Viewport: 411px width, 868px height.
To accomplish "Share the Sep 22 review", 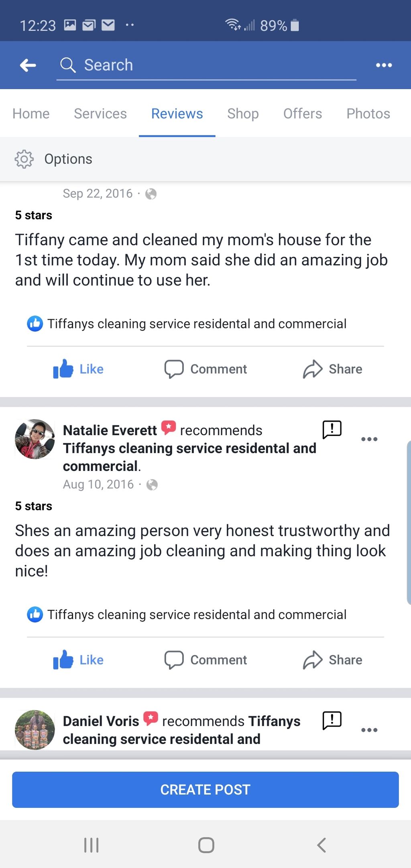I will [x=333, y=369].
